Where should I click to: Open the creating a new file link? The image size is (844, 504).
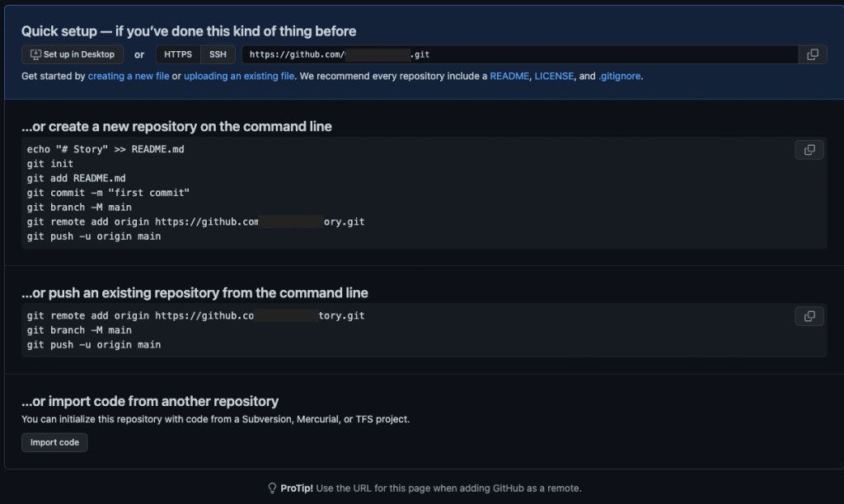(129, 76)
